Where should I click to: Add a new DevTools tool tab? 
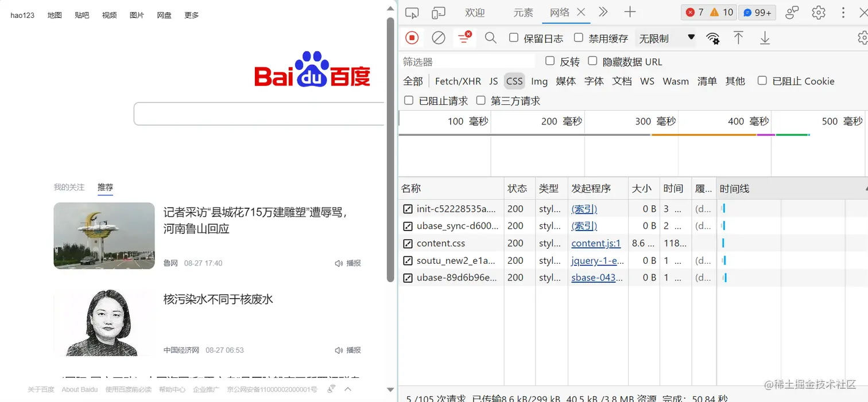coord(630,11)
